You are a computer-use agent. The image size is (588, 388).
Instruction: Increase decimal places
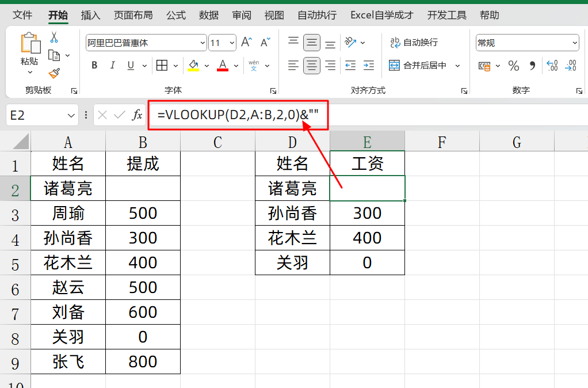pyautogui.click(x=552, y=66)
